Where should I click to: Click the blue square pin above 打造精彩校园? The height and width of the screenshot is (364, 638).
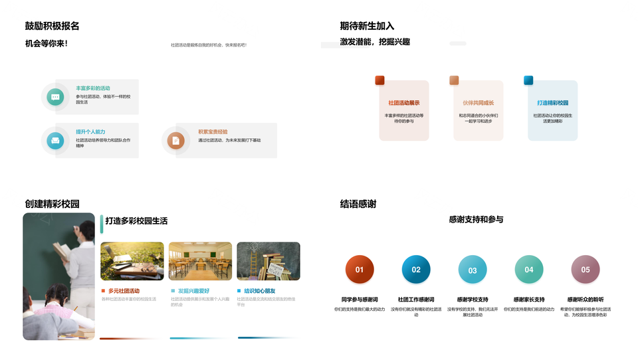[528, 80]
